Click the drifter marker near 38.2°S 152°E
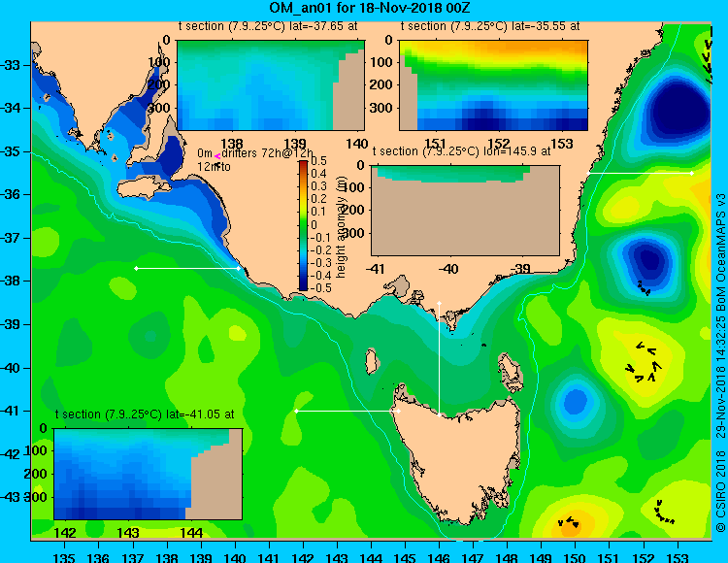 pyautogui.click(x=645, y=288)
